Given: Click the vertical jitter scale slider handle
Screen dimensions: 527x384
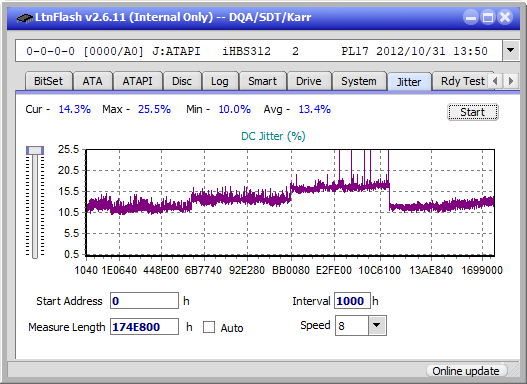Looking at the screenshot, I should tap(35, 150).
